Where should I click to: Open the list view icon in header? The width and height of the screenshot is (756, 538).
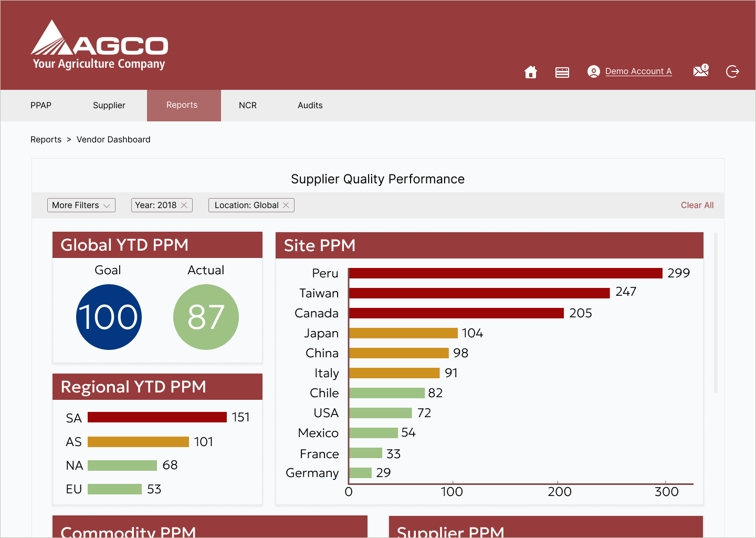562,72
